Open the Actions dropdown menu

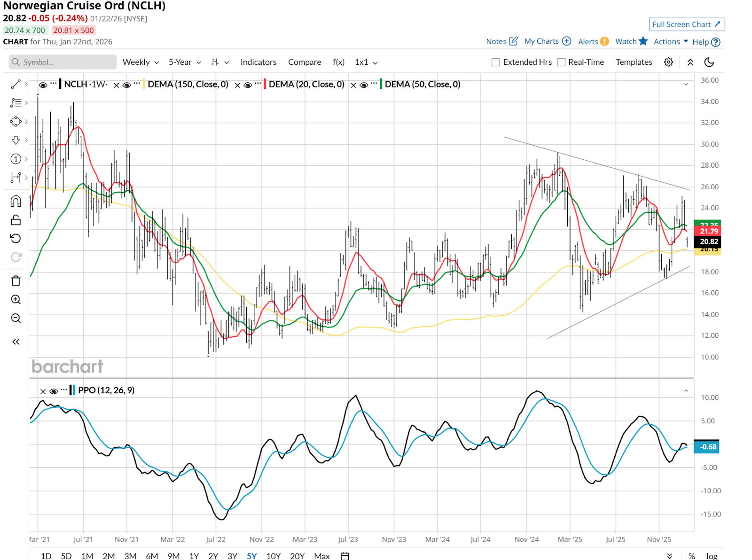(671, 41)
